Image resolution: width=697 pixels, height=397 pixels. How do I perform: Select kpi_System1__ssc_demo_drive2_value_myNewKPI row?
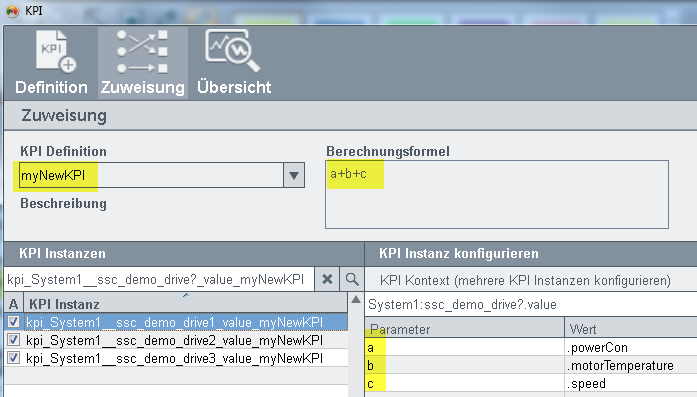click(x=175, y=340)
